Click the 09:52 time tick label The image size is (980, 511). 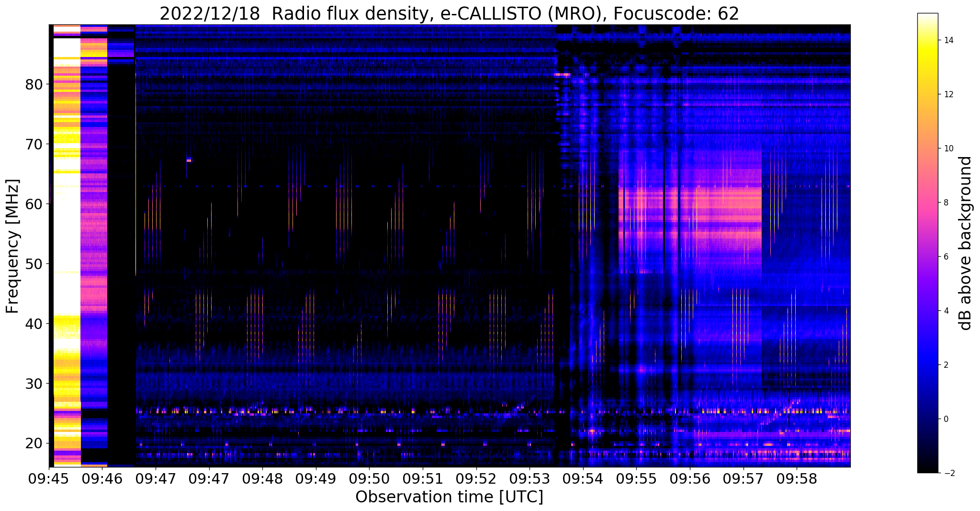click(476, 479)
